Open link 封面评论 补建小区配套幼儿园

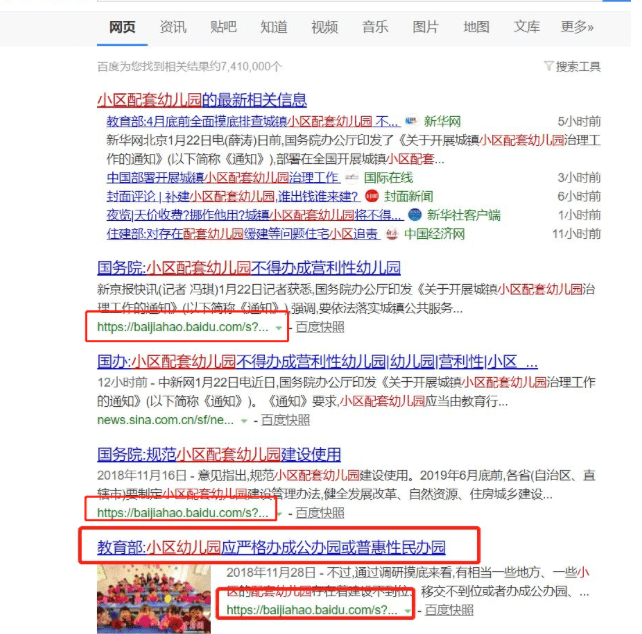pos(233,196)
